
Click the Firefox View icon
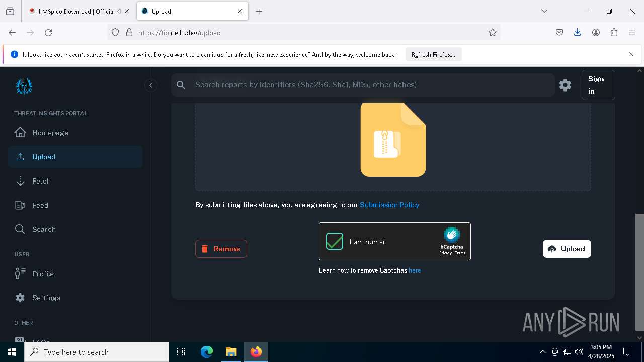(10, 11)
